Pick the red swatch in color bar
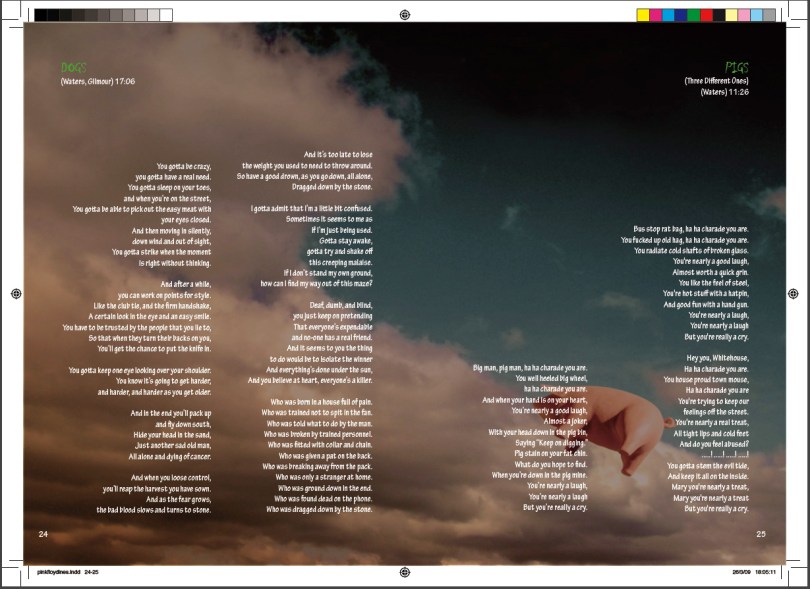Screen dimensions: 810x589 pos(706,15)
